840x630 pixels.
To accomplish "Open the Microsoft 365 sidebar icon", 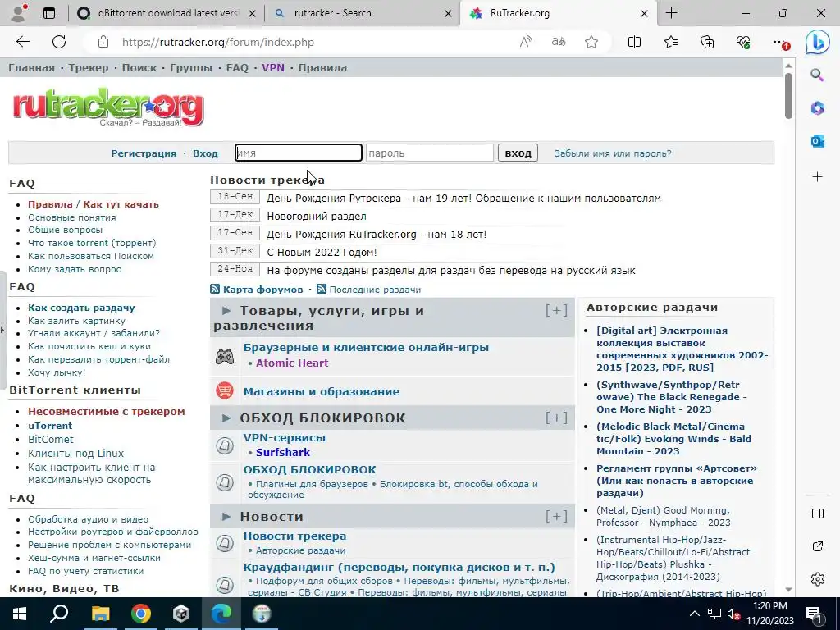I will (817, 108).
